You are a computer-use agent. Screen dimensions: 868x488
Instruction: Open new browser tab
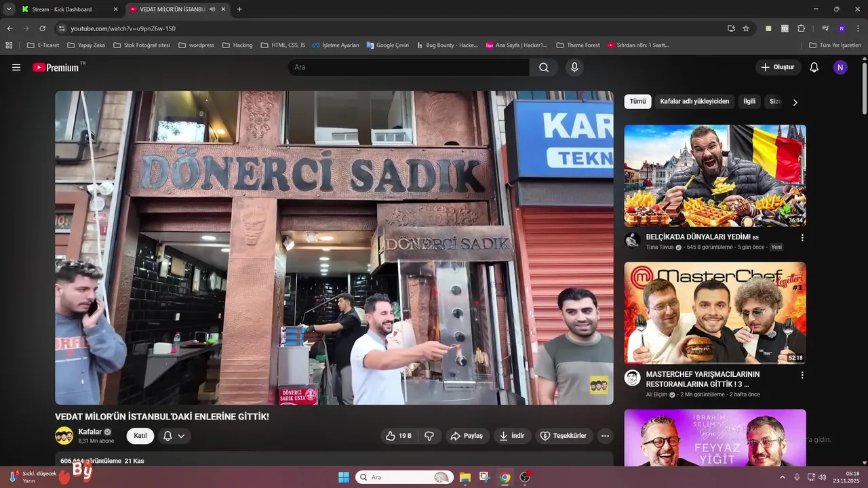(x=239, y=9)
